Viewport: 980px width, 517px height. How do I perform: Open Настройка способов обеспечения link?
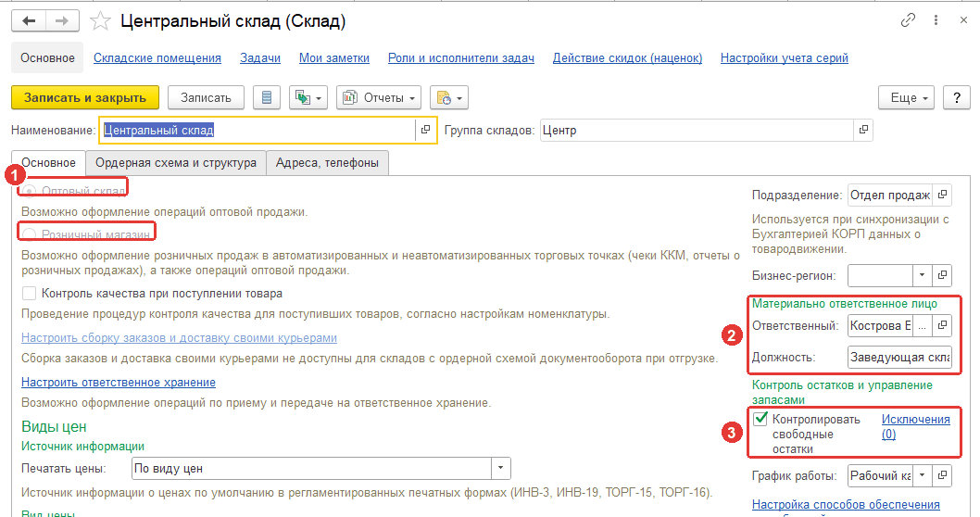click(x=846, y=505)
